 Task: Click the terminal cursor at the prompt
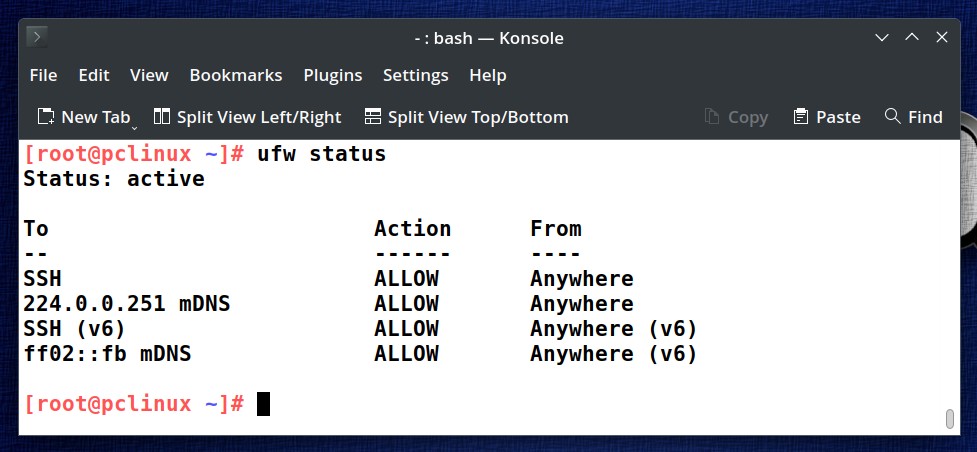pyautogui.click(x=263, y=404)
